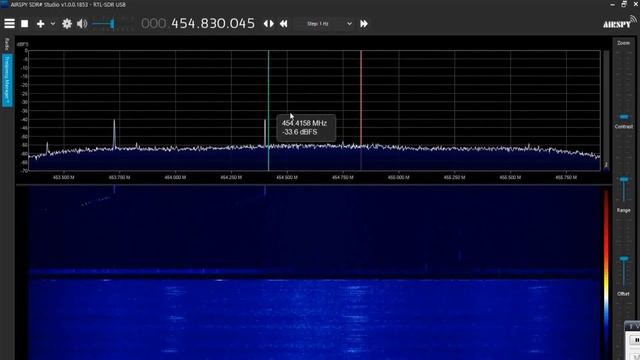Stop the radio with the square Stop button
This screenshot has height=360, width=640.
24,24
